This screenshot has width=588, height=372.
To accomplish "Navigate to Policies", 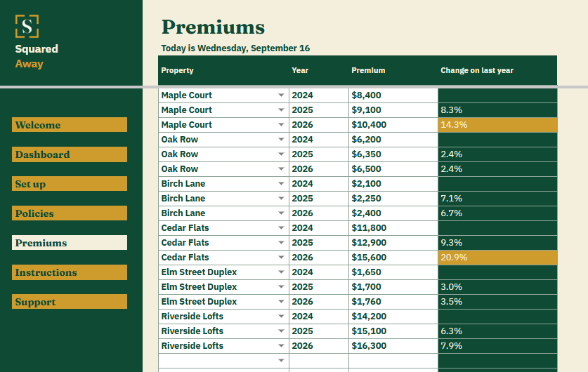I will coord(70,213).
